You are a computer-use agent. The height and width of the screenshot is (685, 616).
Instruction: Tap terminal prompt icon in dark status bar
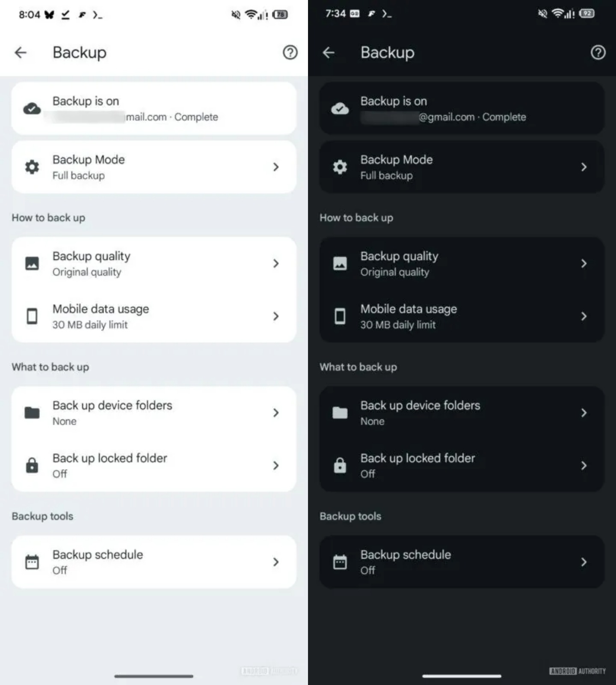[x=387, y=14]
